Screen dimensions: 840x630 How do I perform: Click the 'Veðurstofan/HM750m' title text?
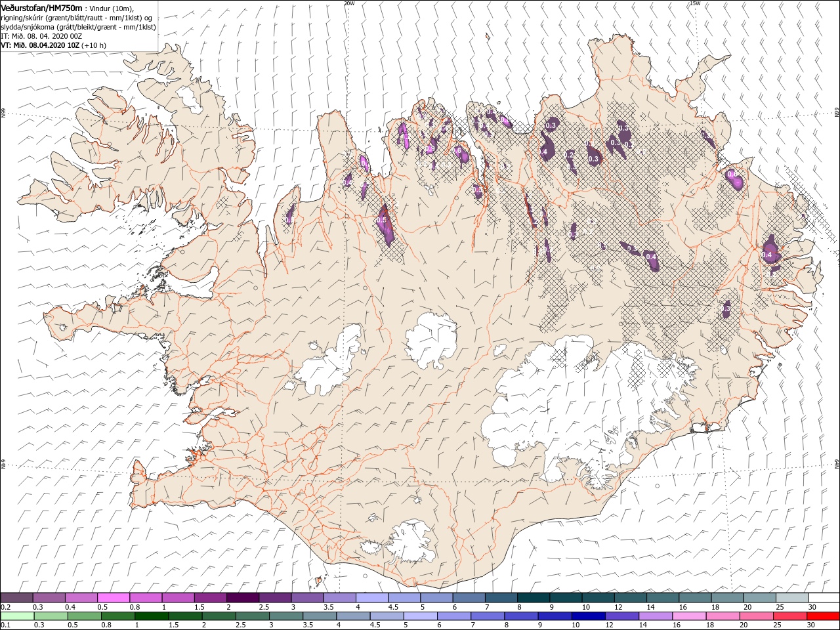[x=41, y=8]
